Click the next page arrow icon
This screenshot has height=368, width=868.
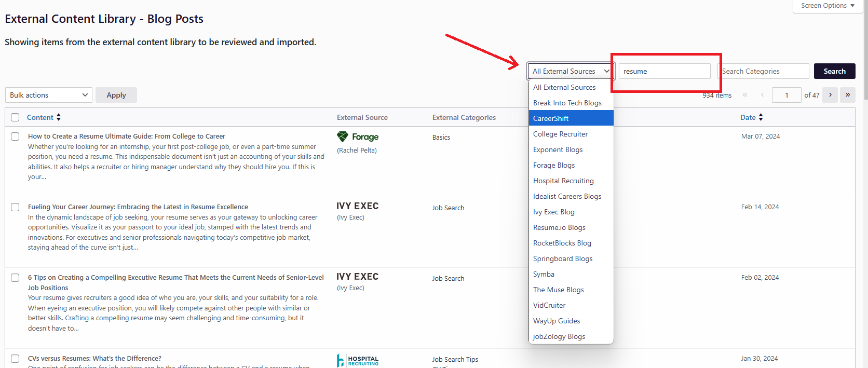click(x=830, y=95)
